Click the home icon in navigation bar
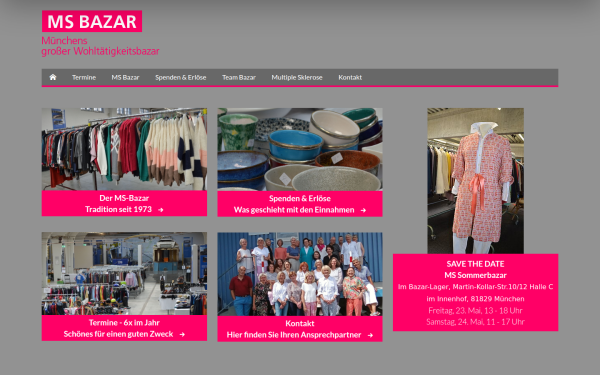 53,77
